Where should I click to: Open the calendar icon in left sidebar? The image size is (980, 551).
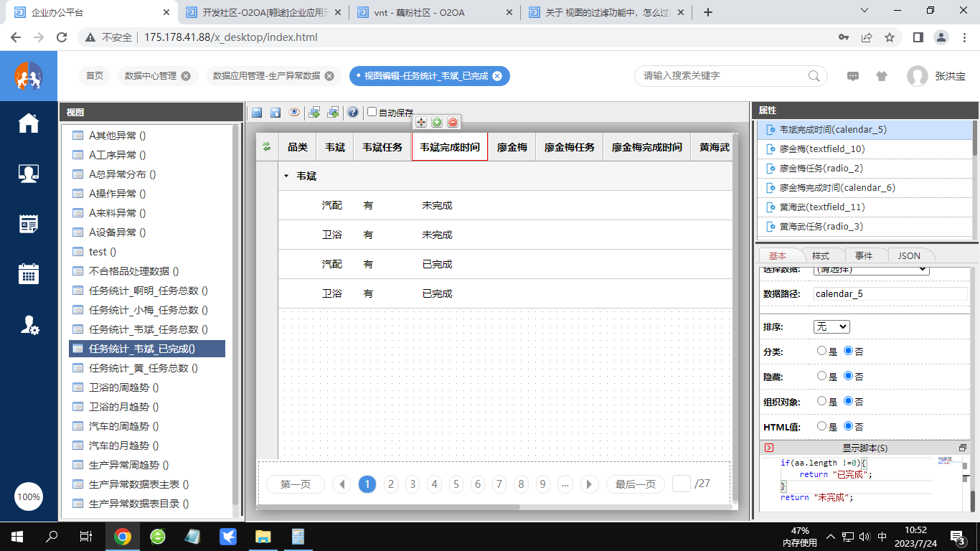(x=29, y=274)
